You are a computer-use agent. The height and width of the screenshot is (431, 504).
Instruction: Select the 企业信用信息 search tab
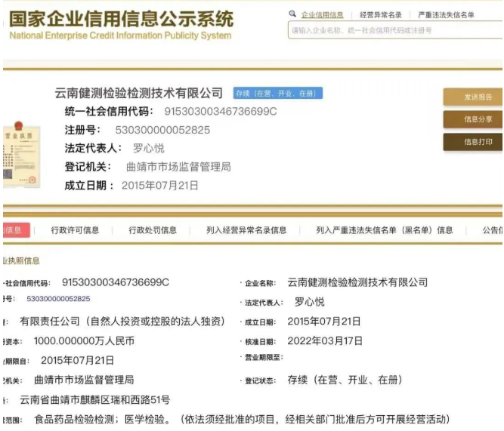click(x=322, y=15)
